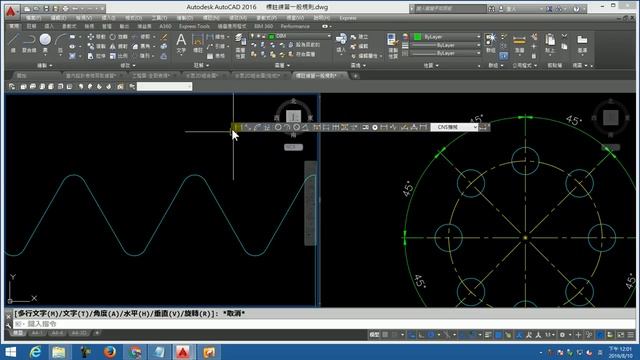Click the green object color swatch
This screenshot has width=640, height=360.
(x=417, y=37)
